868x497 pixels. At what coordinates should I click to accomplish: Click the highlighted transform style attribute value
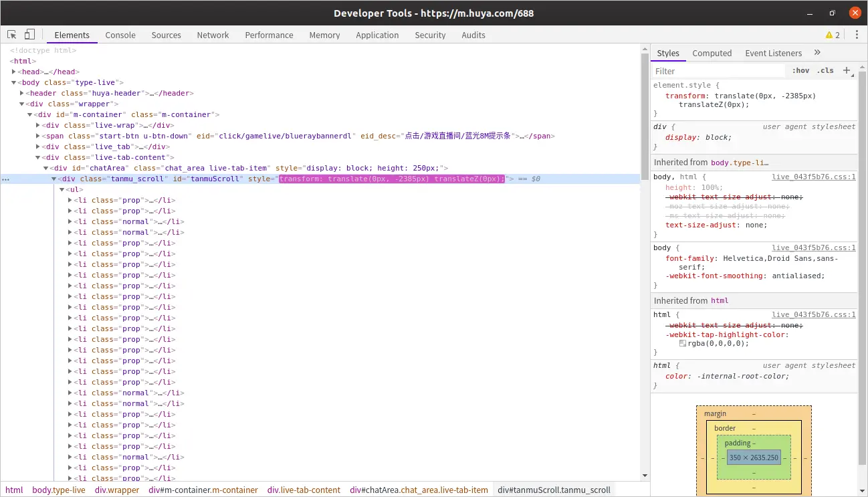392,179
